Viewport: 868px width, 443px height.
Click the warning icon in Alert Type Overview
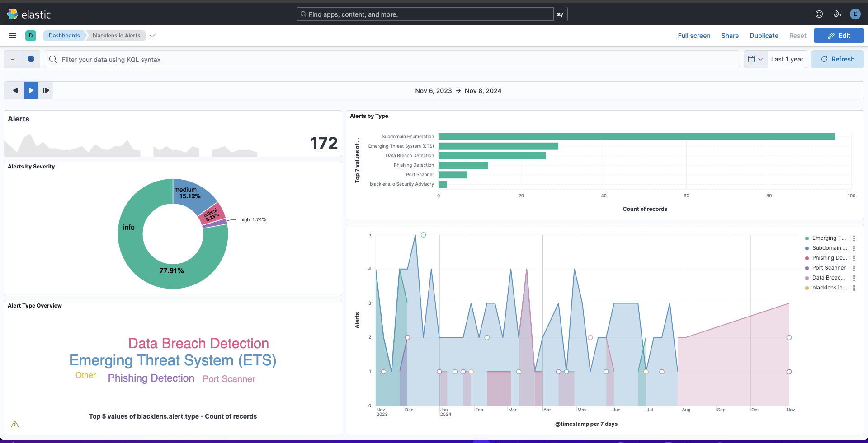15,424
